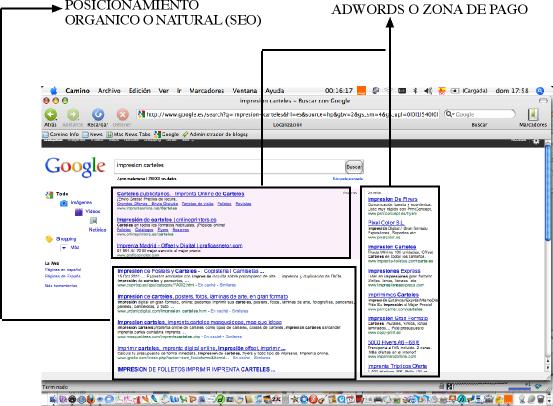Open the 'Imprimir carteles, imprenta digital online' result

tap(201, 348)
